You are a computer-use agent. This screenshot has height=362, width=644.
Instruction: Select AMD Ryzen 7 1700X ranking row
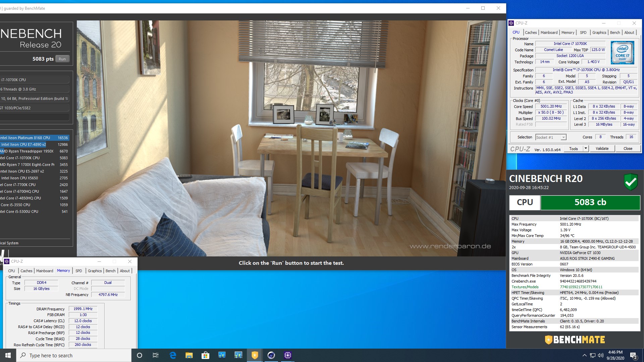(35, 165)
